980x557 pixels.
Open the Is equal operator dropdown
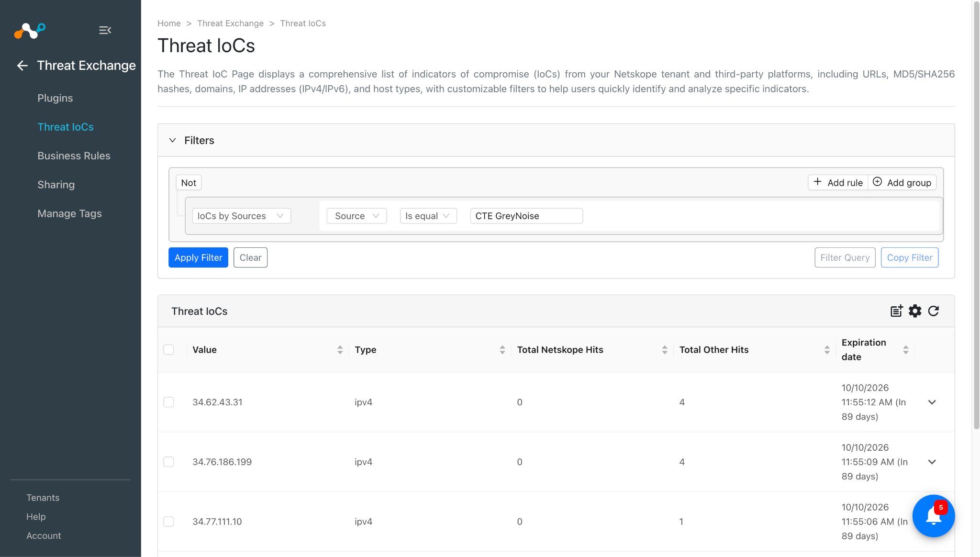point(428,216)
